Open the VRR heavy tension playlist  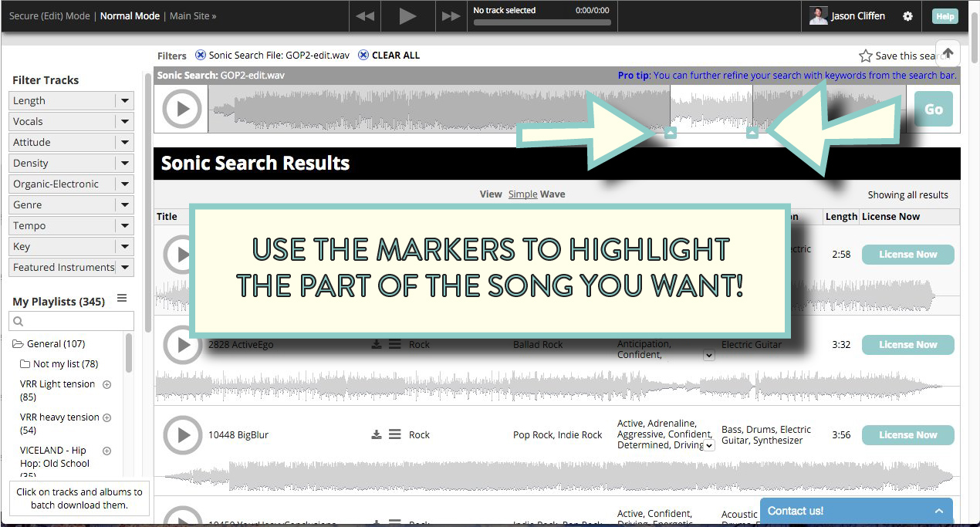tap(59, 424)
